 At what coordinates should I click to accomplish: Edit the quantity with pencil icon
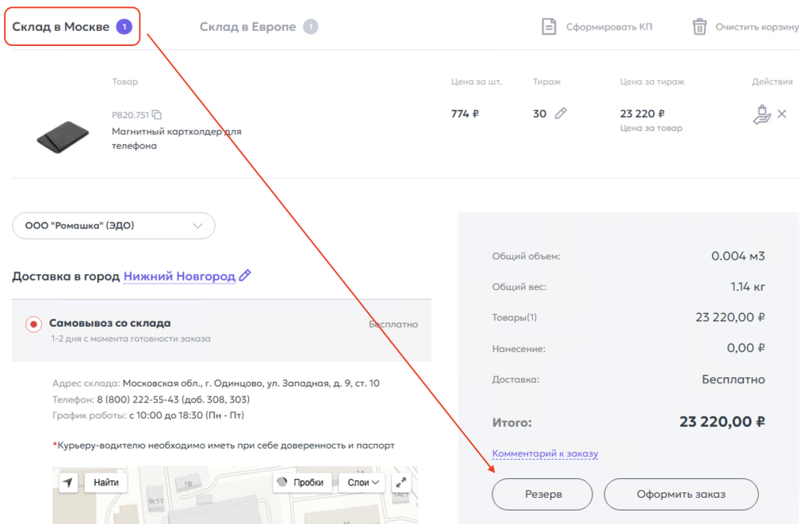[x=561, y=113]
